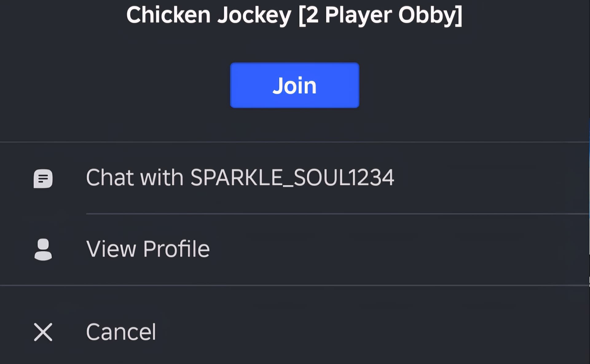Image resolution: width=590 pixels, height=364 pixels.
Task: Tap the word Profile in View Profile
Action: click(176, 249)
